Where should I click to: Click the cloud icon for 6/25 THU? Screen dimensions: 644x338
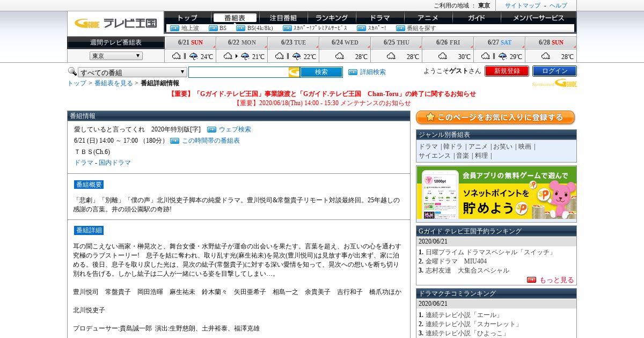[391, 56]
